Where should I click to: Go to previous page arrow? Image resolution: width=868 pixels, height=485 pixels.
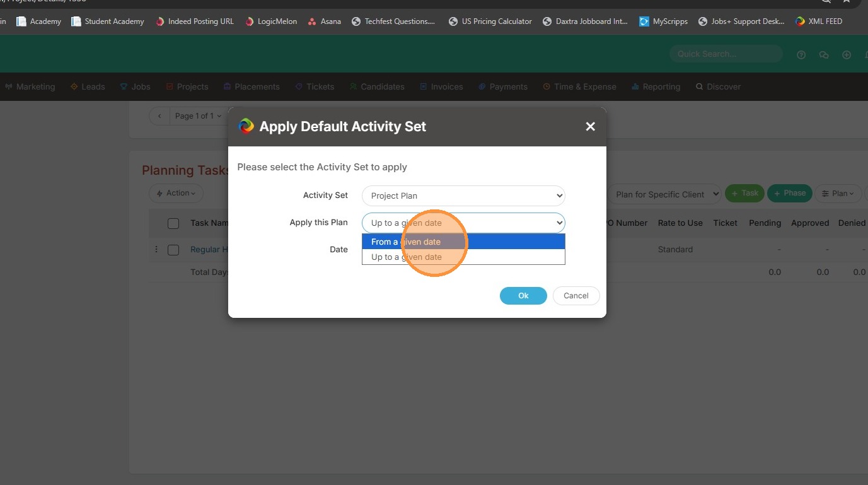[x=159, y=116]
